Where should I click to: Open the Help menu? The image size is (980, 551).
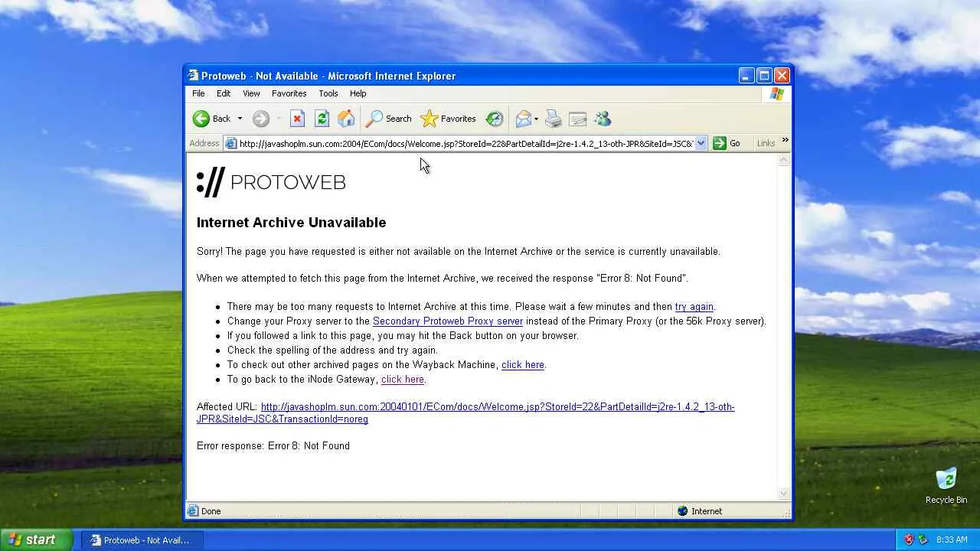point(358,93)
